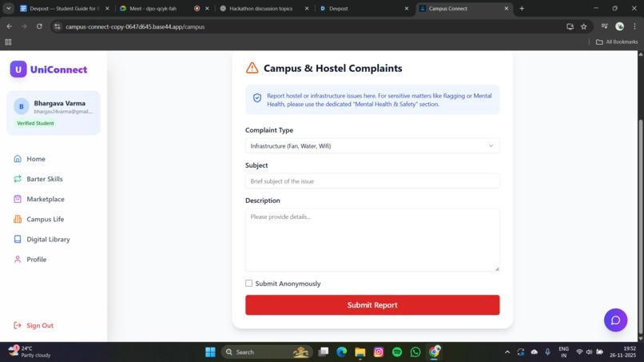
Task: Open the OneDrive cloud tray icon
Action: 535,352
